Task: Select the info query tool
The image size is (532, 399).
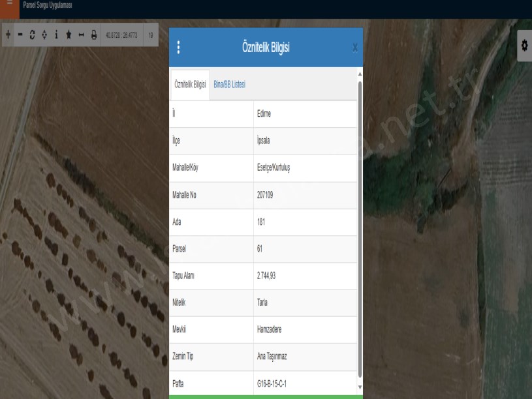Action: (56, 34)
